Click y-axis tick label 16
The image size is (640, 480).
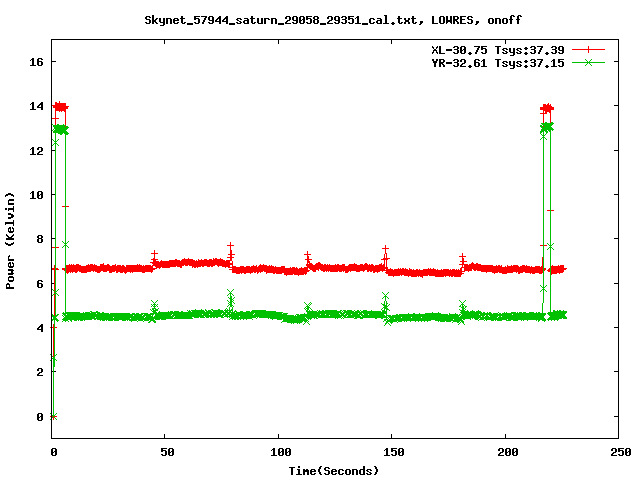36,62
